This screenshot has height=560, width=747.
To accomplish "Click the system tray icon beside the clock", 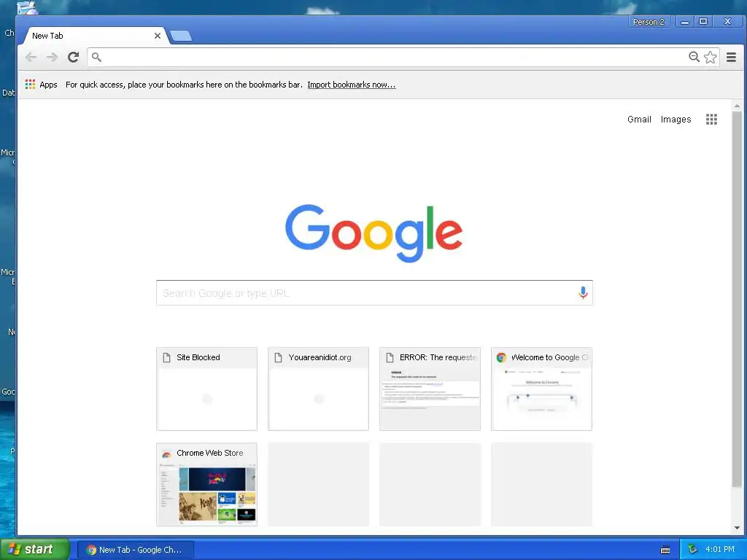I will (x=692, y=550).
